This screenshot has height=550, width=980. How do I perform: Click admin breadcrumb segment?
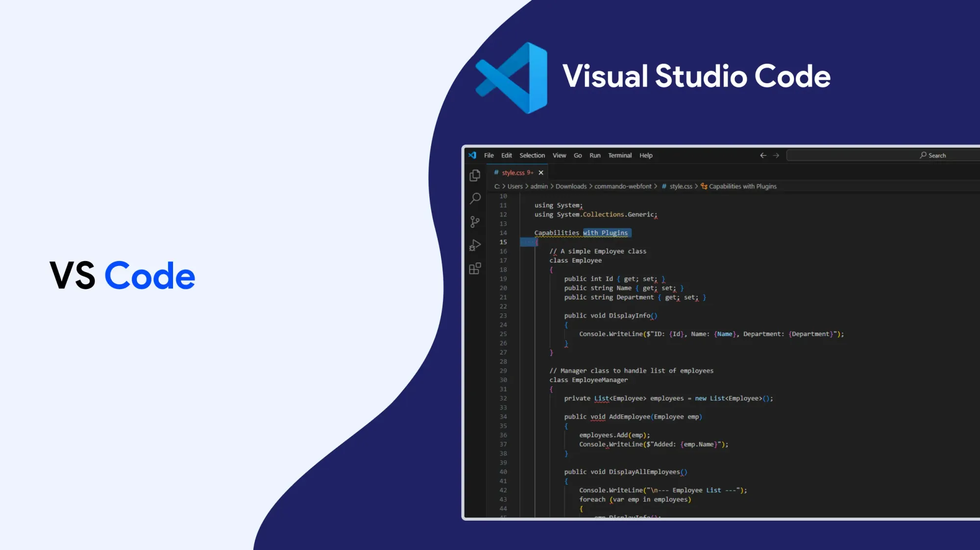coord(539,186)
